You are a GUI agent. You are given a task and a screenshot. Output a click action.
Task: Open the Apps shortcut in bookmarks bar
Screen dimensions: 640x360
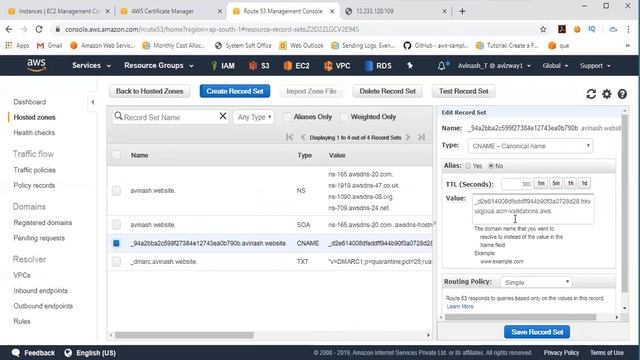point(17,46)
